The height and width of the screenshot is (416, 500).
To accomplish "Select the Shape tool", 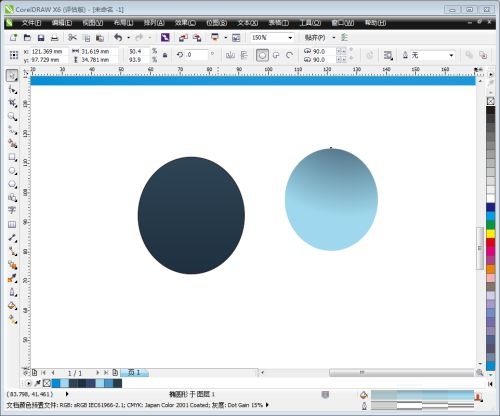I will coord(12,89).
